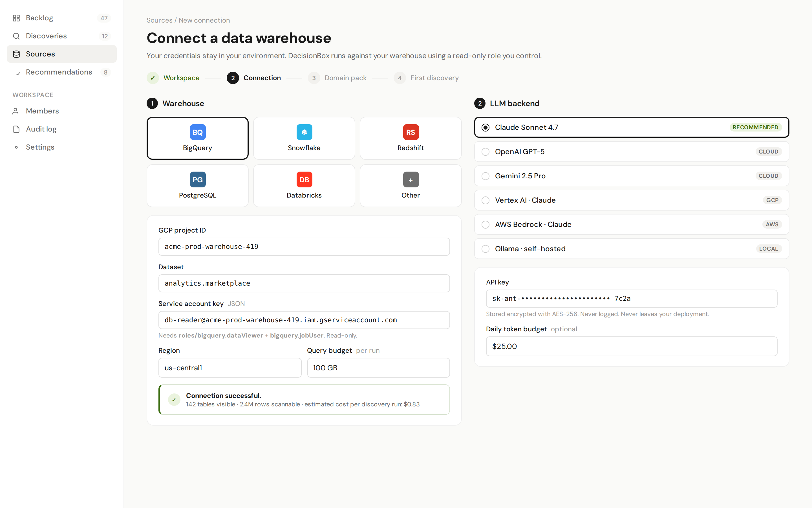Click the Sources database icon
The width and height of the screenshot is (812, 508).
pos(16,54)
